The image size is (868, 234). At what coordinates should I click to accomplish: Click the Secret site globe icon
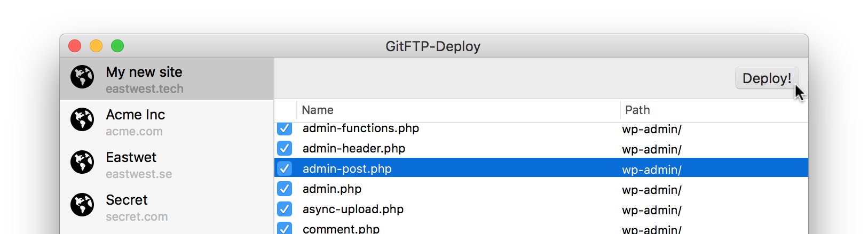point(82,205)
